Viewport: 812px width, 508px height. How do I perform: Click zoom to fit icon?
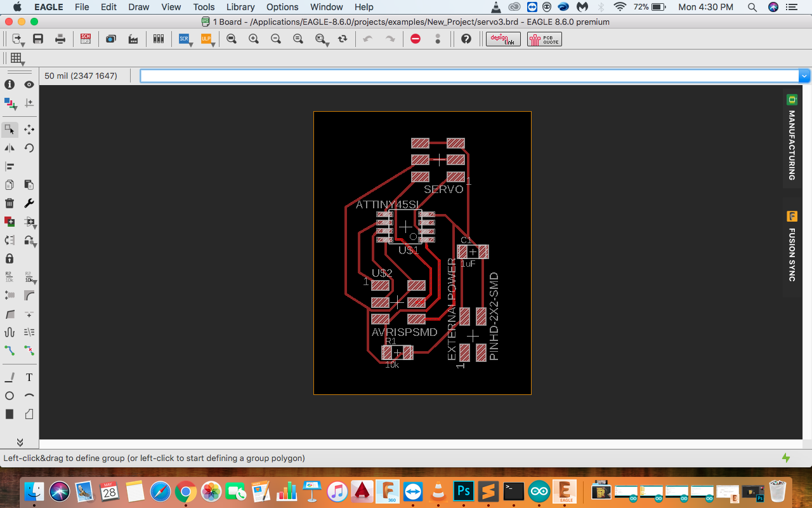coord(232,39)
